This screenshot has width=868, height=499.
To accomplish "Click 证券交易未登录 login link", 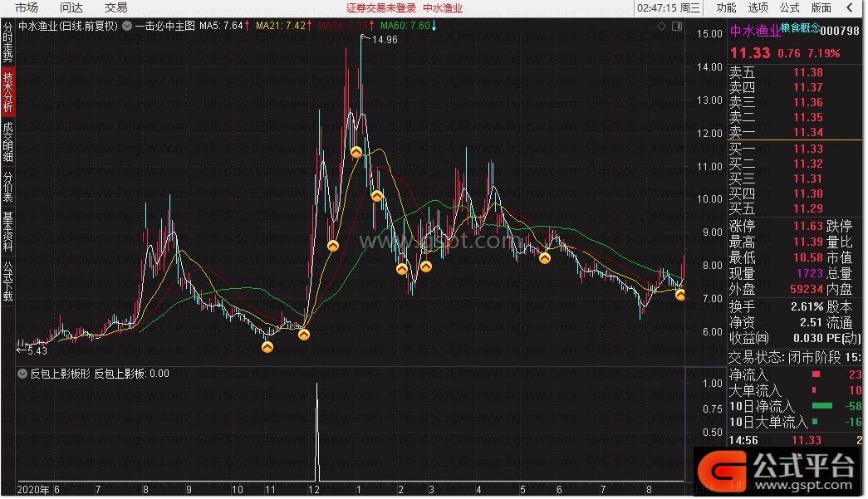I will click(381, 8).
